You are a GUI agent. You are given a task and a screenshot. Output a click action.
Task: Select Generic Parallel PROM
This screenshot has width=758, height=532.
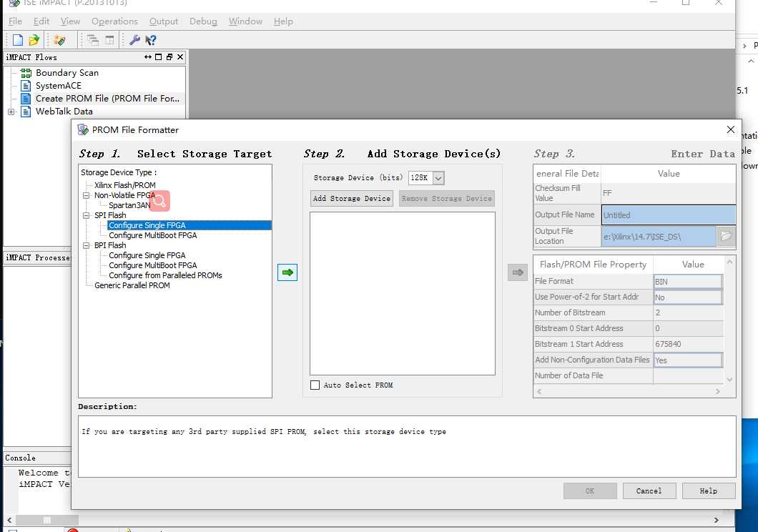click(132, 285)
